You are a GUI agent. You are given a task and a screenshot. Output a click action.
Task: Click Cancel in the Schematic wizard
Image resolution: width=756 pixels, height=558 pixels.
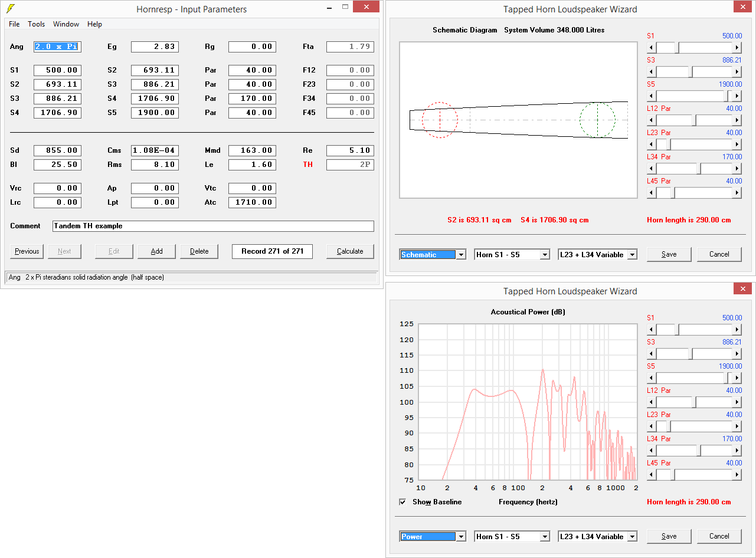[x=719, y=254]
